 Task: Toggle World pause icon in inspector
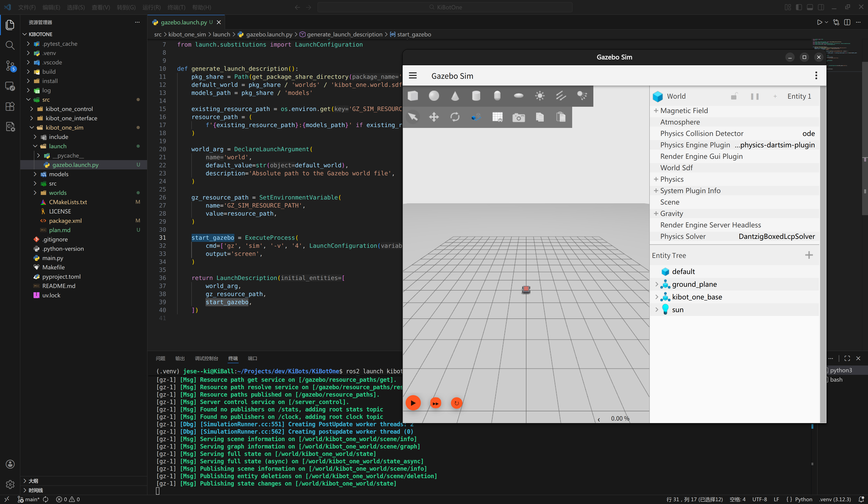point(754,96)
